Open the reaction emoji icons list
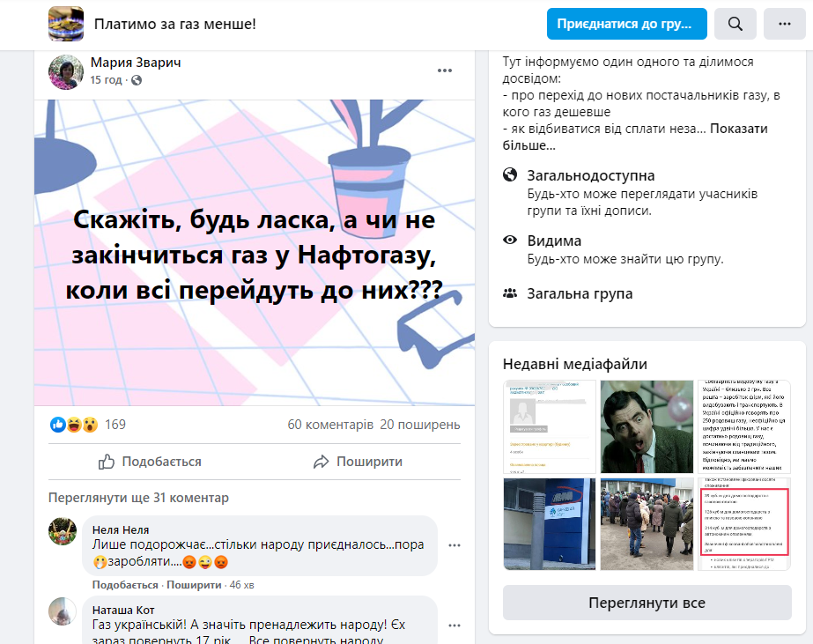Screen dimensions: 813x644 click(74, 425)
